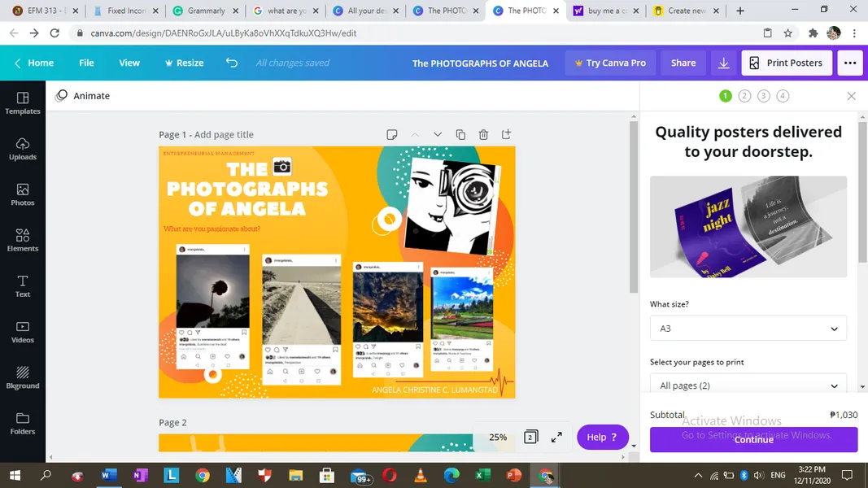Open the Templates sidebar panel
The image size is (868, 488).
coord(23,102)
